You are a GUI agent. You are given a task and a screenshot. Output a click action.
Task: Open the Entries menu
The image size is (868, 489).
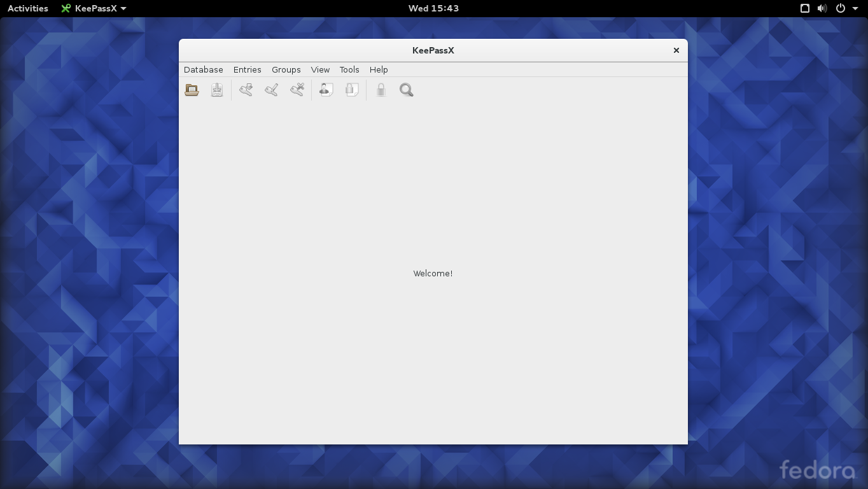tap(248, 69)
